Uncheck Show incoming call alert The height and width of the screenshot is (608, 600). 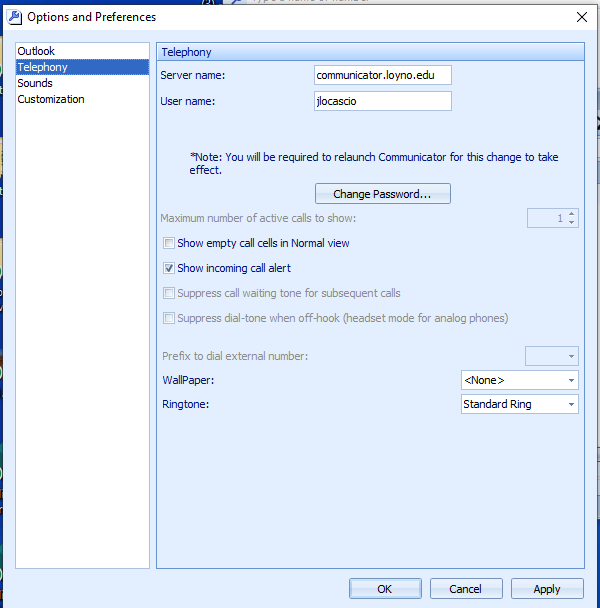tap(169, 268)
